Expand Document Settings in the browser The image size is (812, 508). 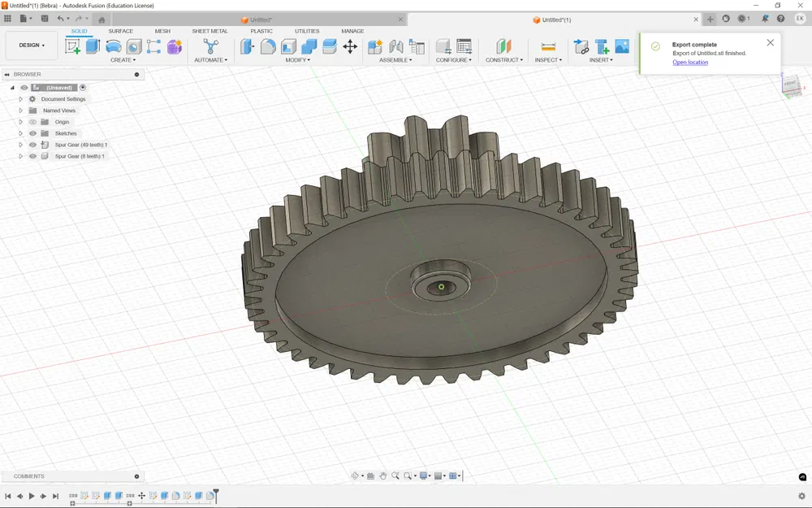click(x=20, y=98)
